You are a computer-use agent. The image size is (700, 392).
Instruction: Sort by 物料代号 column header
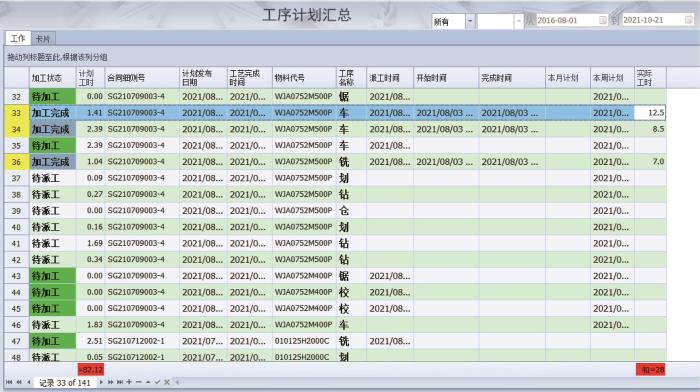point(304,78)
